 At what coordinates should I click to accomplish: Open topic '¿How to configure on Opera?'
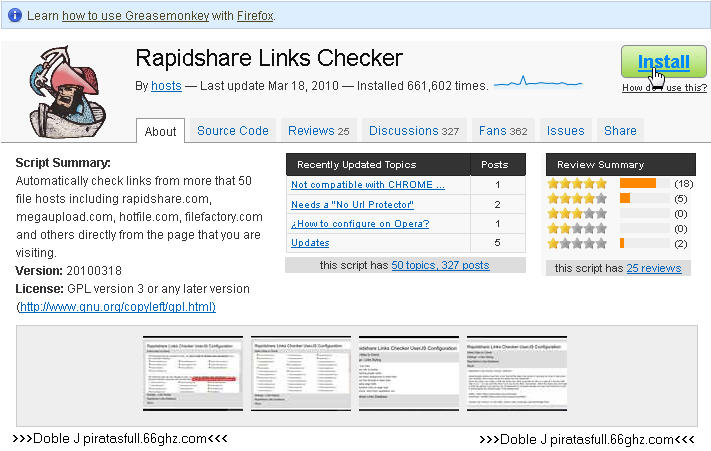pyautogui.click(x=360, y=223)
